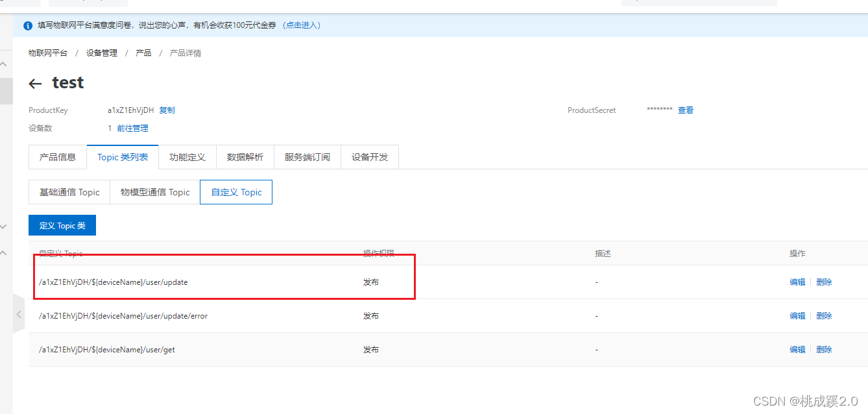Open the survey via 点击进入 link
Screen dimensions: 868x414
pos(302,25)
